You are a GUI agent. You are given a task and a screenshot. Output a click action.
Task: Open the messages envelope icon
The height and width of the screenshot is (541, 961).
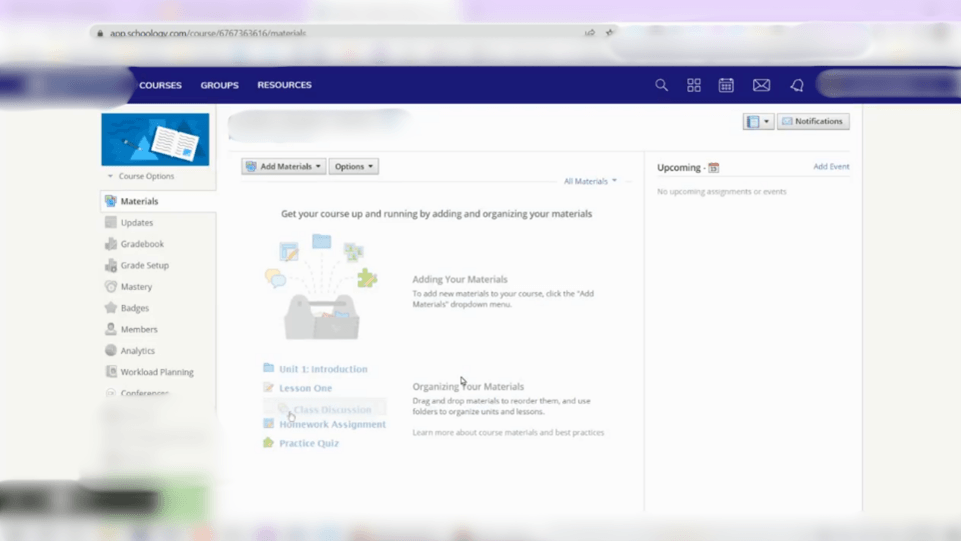(x=761, y=85)
